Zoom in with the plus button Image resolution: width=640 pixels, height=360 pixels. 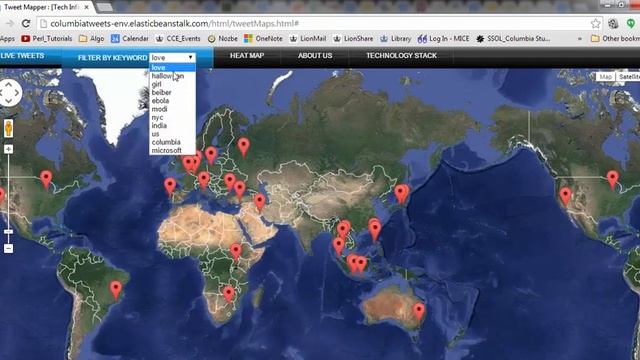pos(9,149)
